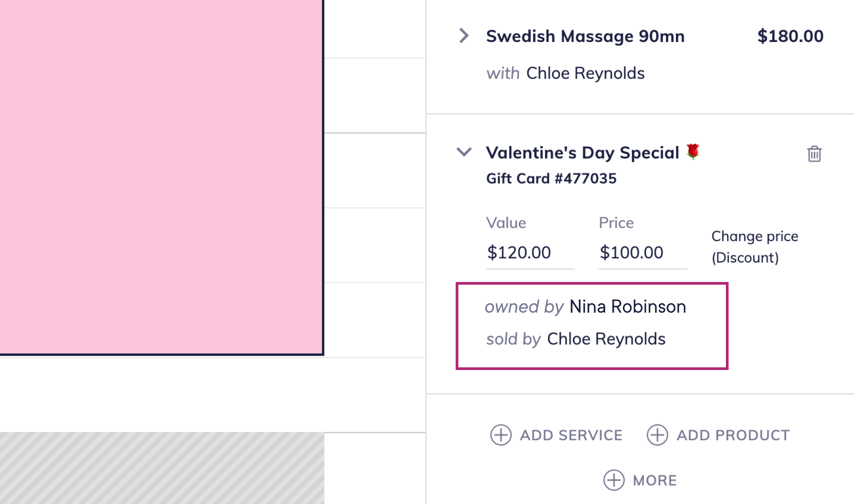Screen dimensions: 854x504
Task: Open the 'with Chloe Reynolds' staff selector
Action: (585, 73)
